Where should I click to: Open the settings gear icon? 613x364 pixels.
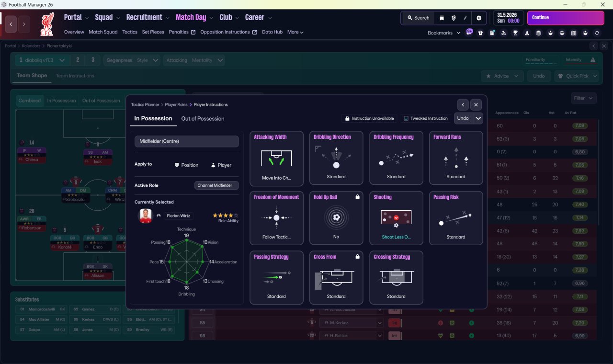pyautogui.click(x=479, y=18)
